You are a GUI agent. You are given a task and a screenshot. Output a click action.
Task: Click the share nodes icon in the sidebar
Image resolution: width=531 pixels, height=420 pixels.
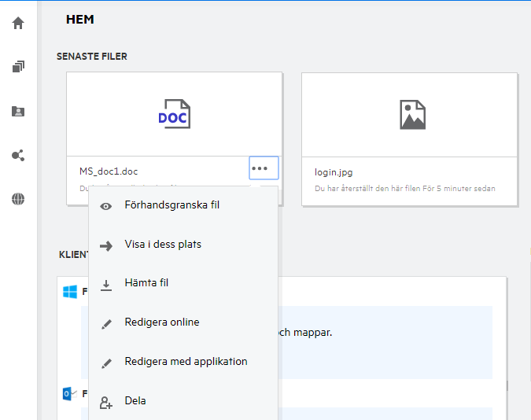click(x=18, y=156)
